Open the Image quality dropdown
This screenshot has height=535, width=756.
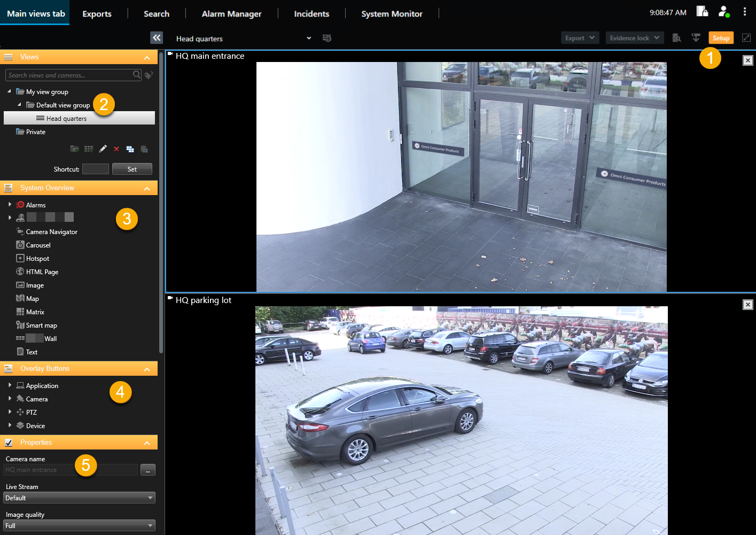coord(79,526)
